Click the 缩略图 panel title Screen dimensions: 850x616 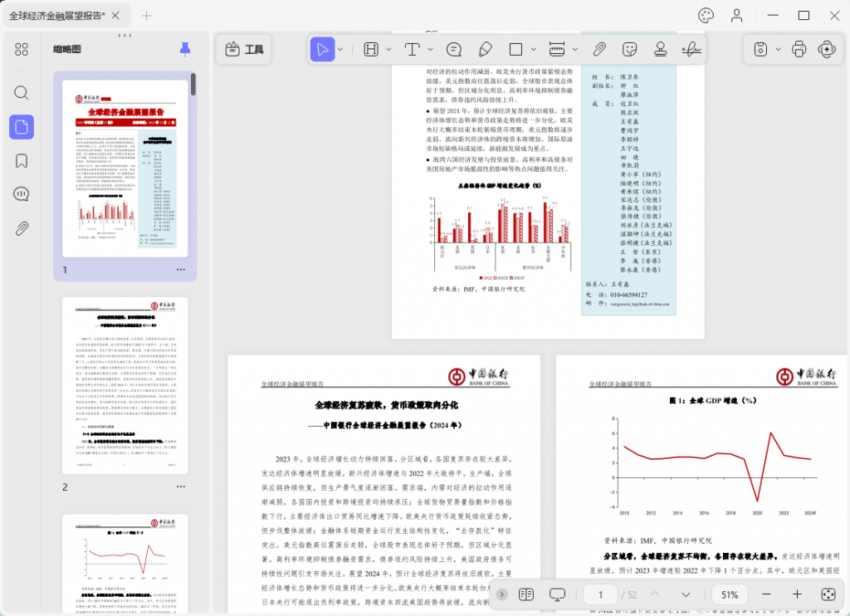click(x=66, y=49)
